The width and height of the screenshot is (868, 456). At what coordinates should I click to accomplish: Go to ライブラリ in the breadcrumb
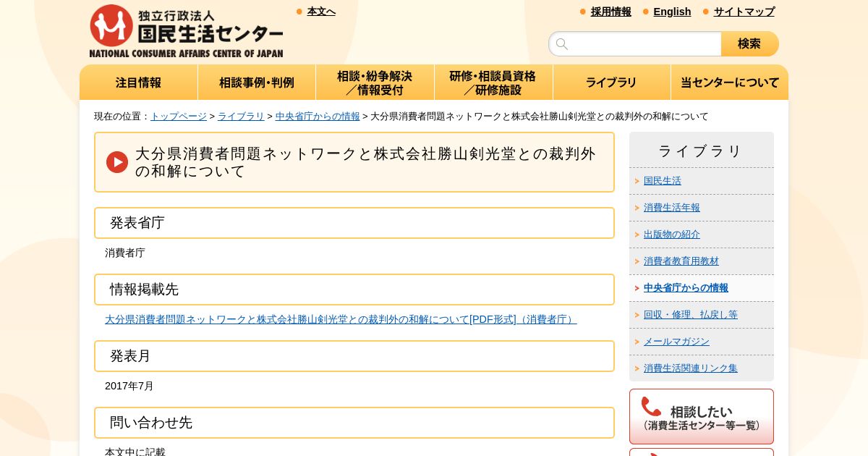(241, 117)
